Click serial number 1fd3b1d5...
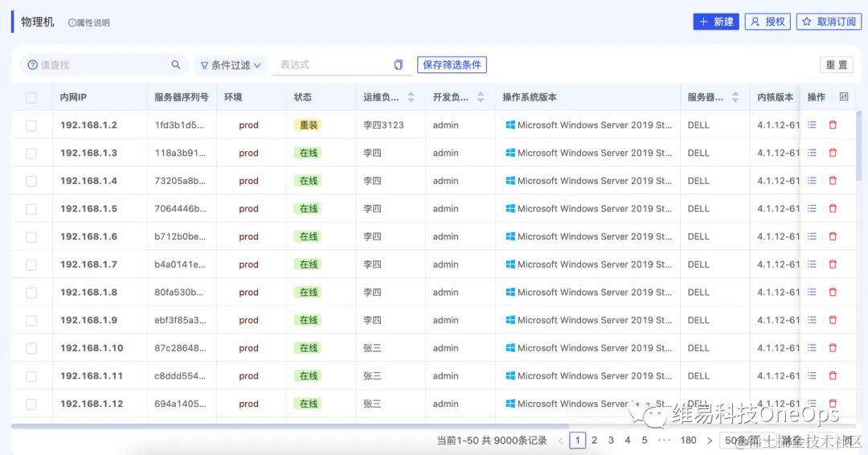 (x=178, y=125)
